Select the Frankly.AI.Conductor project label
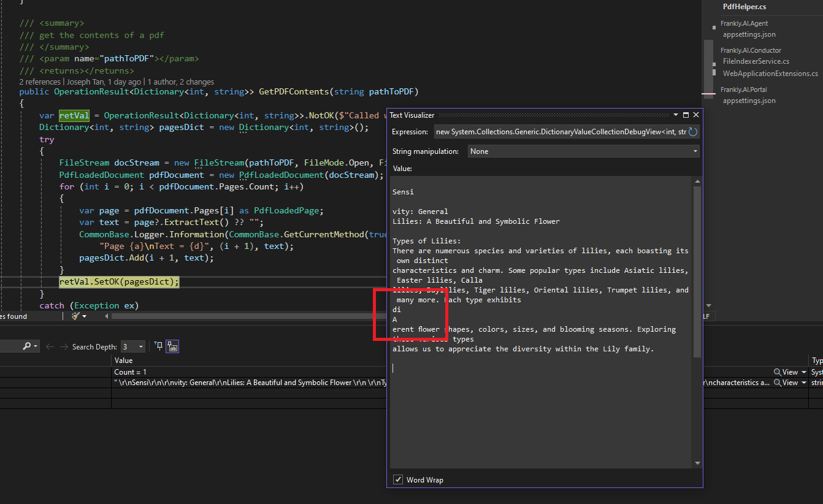The height and width of the screenshot is (504, 823). tap(751, 50)
